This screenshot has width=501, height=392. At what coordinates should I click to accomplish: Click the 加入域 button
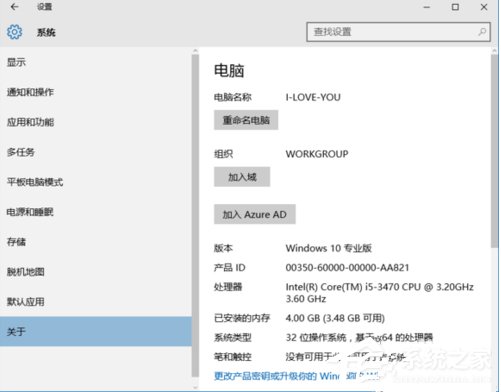point(242,177)
